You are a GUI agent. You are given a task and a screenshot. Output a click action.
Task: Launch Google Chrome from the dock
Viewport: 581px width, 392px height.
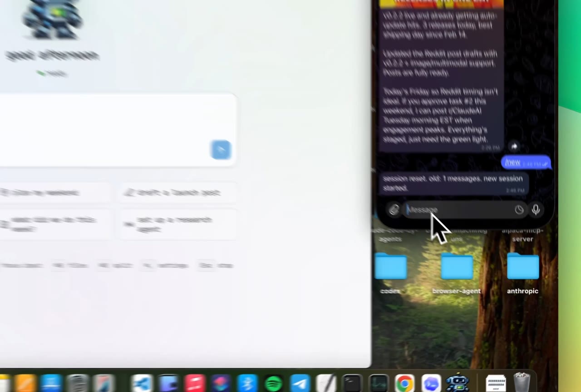coord(404,383)
